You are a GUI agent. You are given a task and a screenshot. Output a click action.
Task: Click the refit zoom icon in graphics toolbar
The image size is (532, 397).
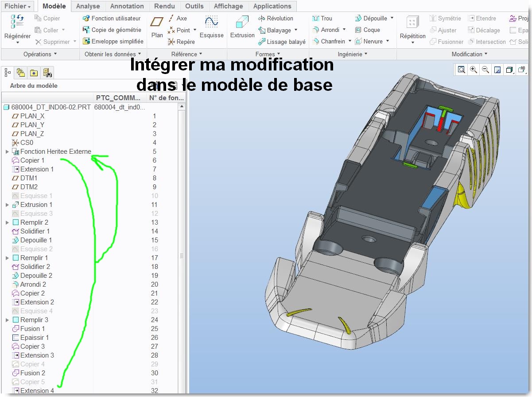click(462, 70)
